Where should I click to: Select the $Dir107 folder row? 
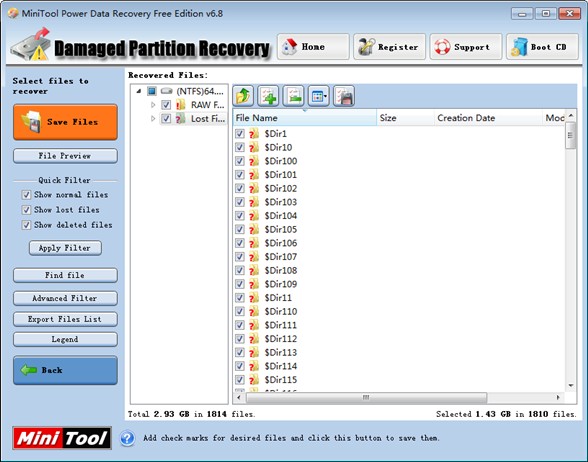[399, 257]
